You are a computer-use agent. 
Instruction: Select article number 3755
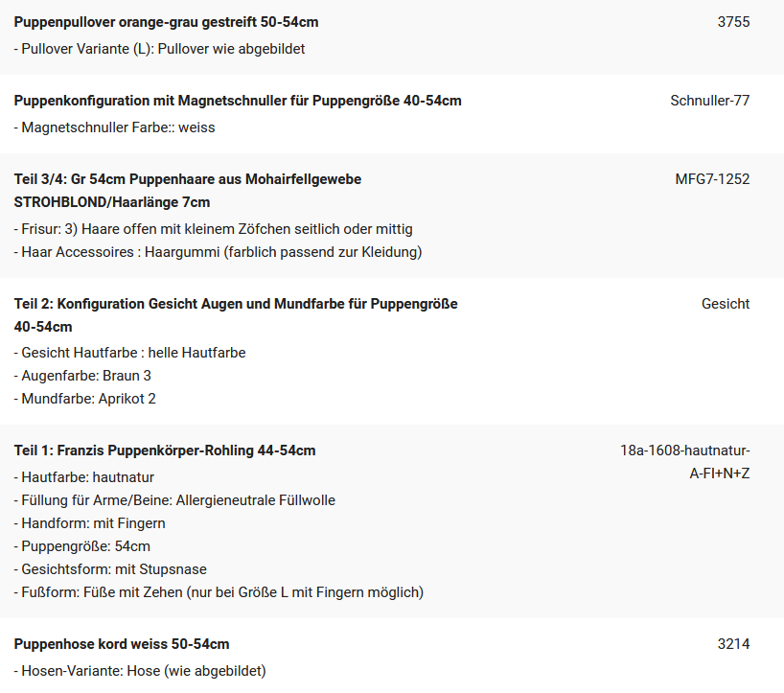click(x=733, y=22)
